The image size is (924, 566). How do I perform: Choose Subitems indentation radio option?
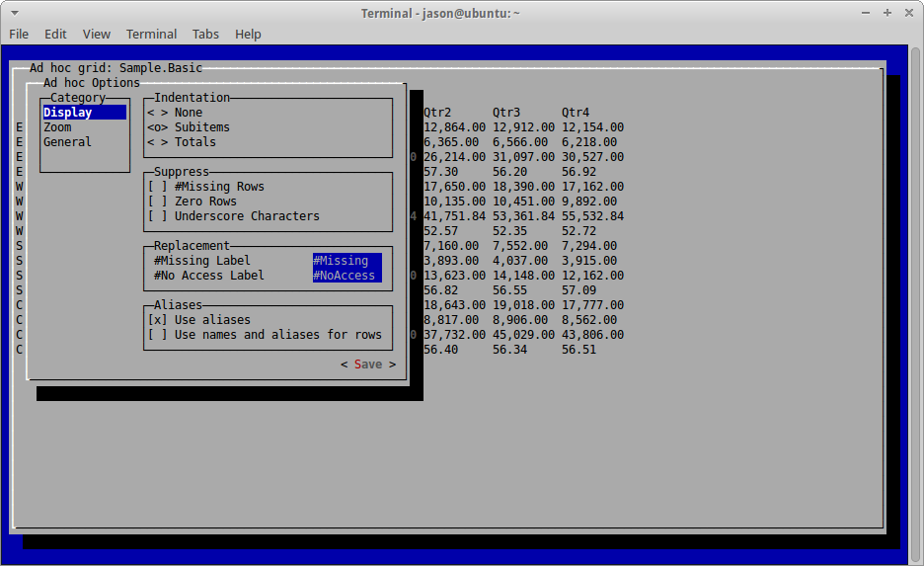point(189,127)
